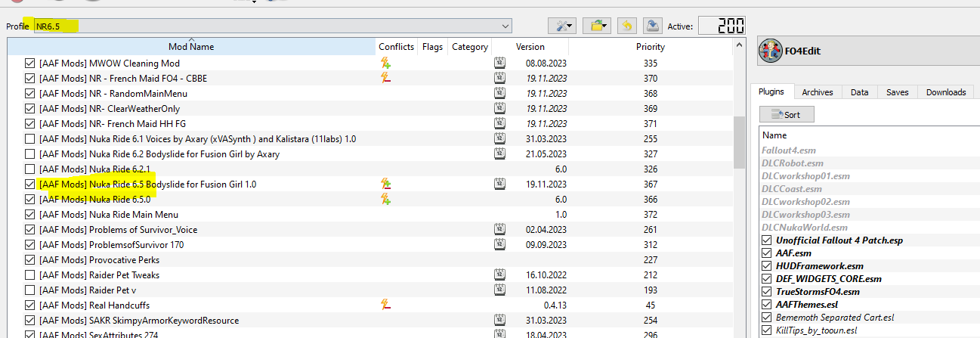Click conflict icon for Nuka Ride 6.5.0

coord(385,199)
